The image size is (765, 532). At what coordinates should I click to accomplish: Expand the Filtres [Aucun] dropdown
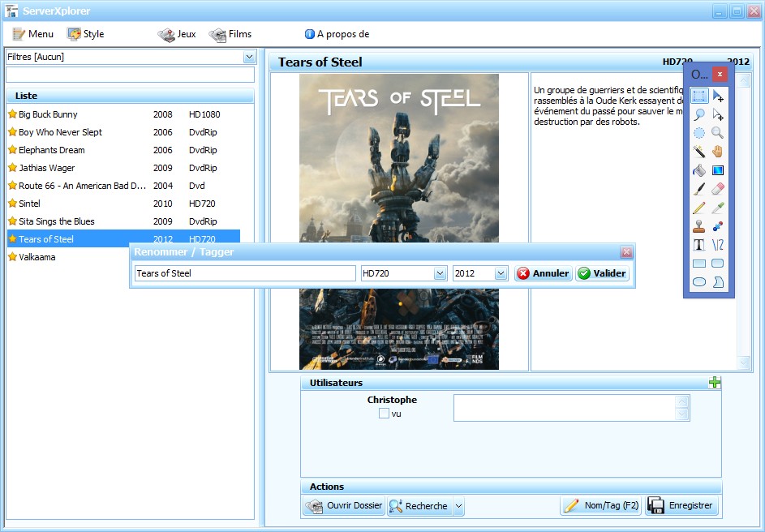(249, 57)
